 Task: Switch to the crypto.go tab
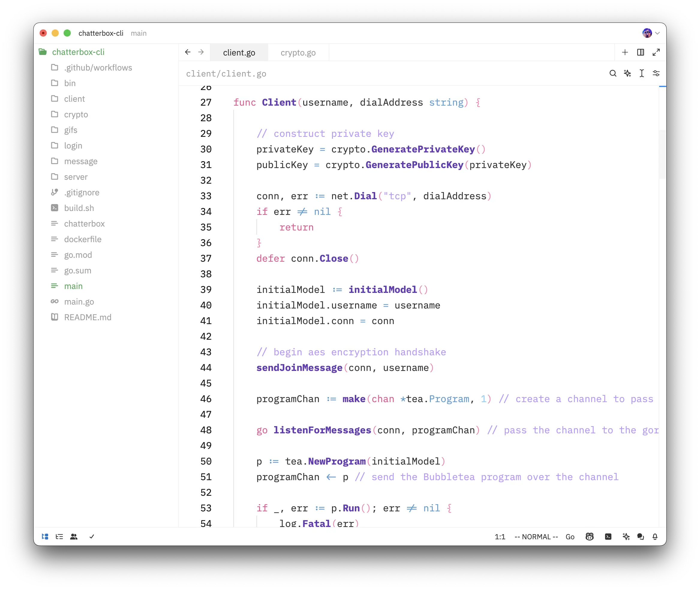pyautogui.click(x=298, y=53)
